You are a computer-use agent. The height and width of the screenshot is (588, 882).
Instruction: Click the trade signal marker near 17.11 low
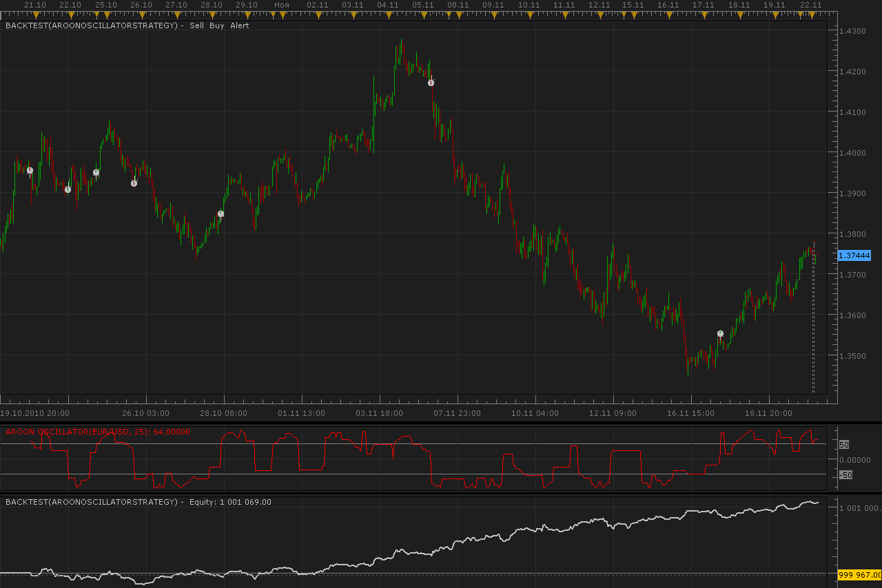[720, 333]
